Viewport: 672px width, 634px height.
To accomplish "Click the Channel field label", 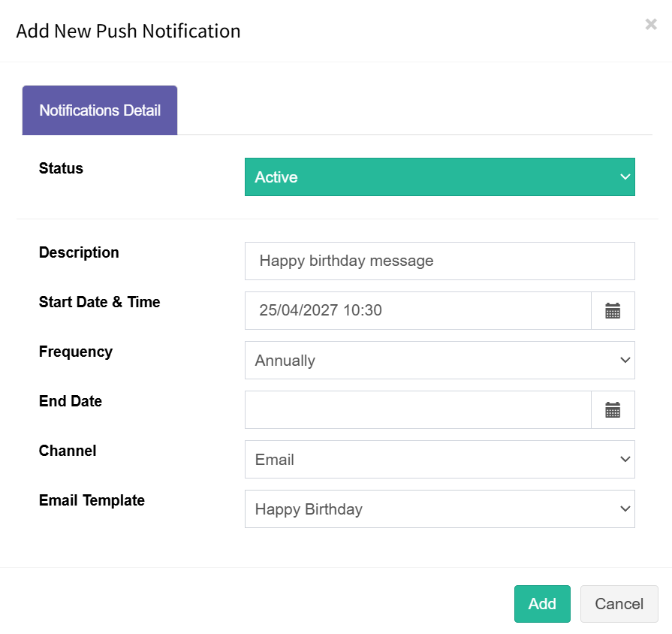I will coord(68,451).
